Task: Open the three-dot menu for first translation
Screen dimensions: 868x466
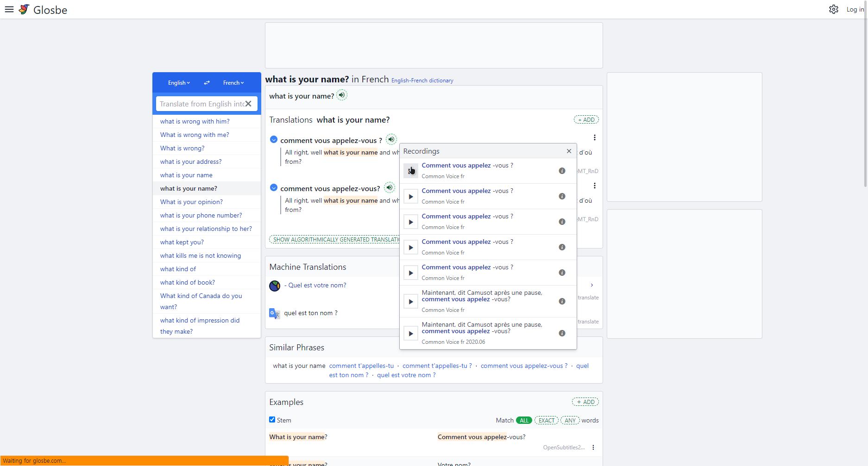Action: pyautogui.click(x=594, y=137)
